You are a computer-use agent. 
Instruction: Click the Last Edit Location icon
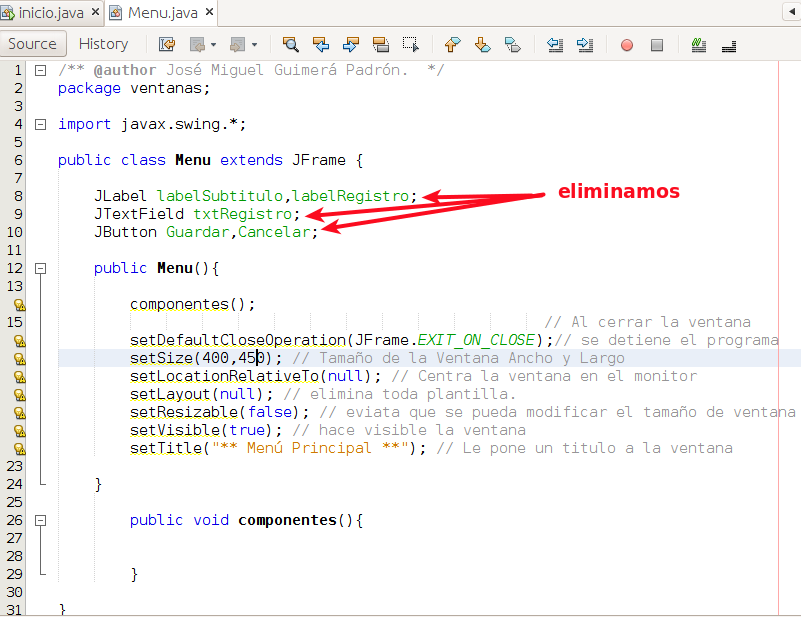coord(167,45)
